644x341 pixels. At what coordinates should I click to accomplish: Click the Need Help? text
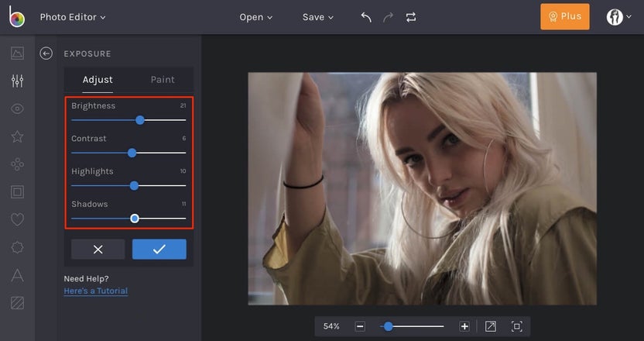(86, 279)
